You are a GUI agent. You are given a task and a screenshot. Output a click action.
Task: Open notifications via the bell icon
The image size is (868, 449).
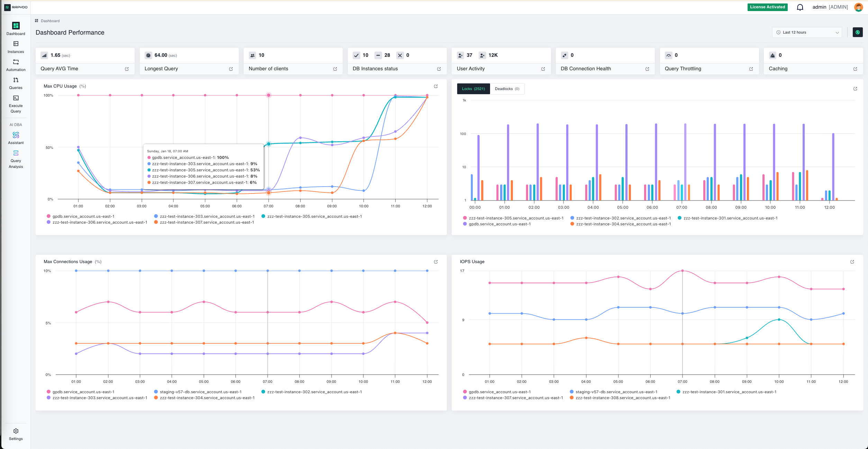click(x=800, y=7)
